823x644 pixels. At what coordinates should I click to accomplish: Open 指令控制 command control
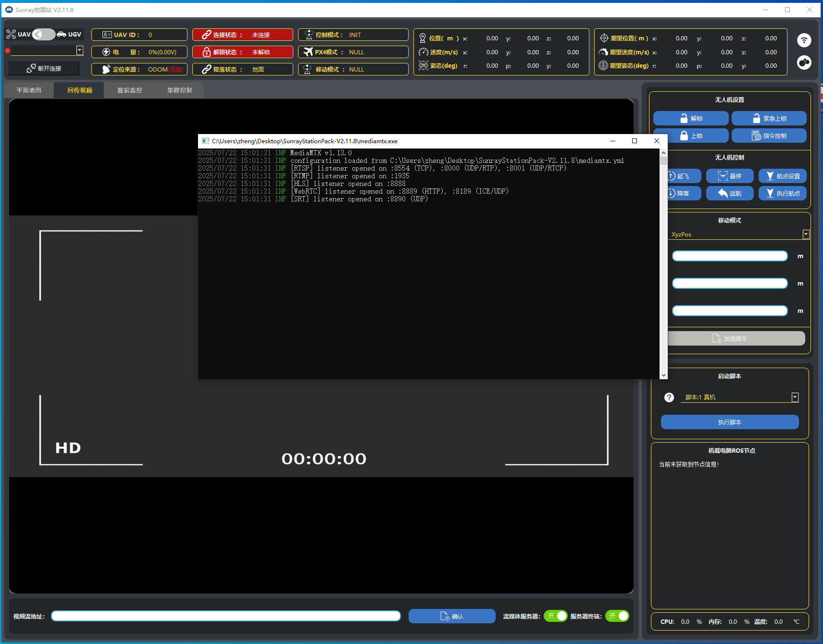769,136
